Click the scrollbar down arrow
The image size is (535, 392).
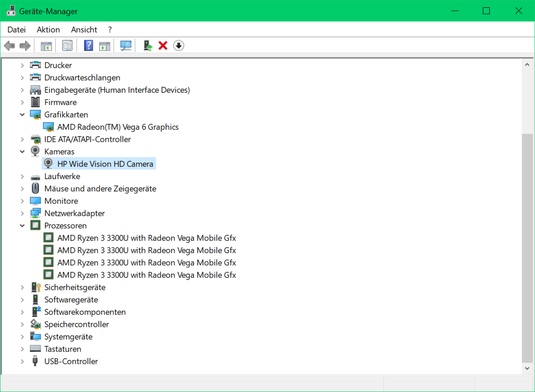(527, 368)
